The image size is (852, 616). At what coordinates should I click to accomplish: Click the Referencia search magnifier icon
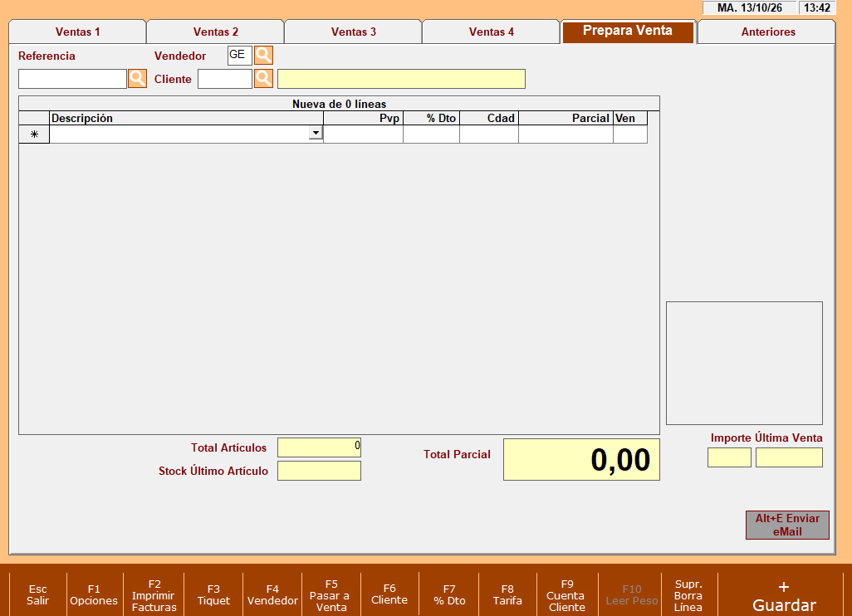pyautogui.click(x=138, y=79)
